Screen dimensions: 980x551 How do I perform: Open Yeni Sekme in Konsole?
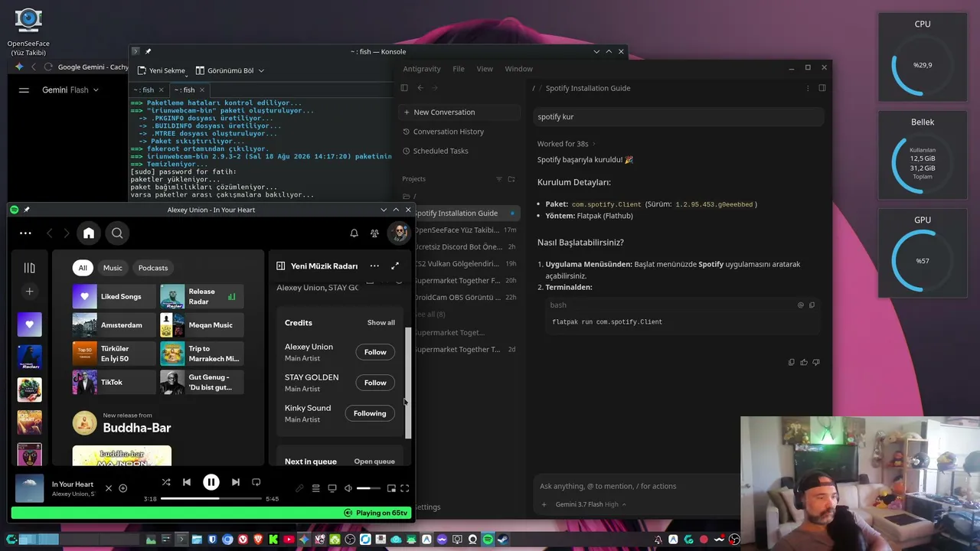[161, 70]
